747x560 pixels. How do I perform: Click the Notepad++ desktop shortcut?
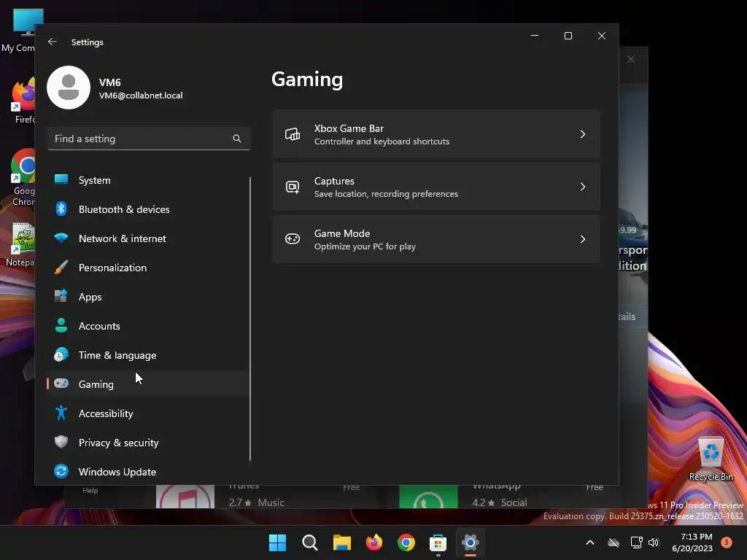point(21,244)
